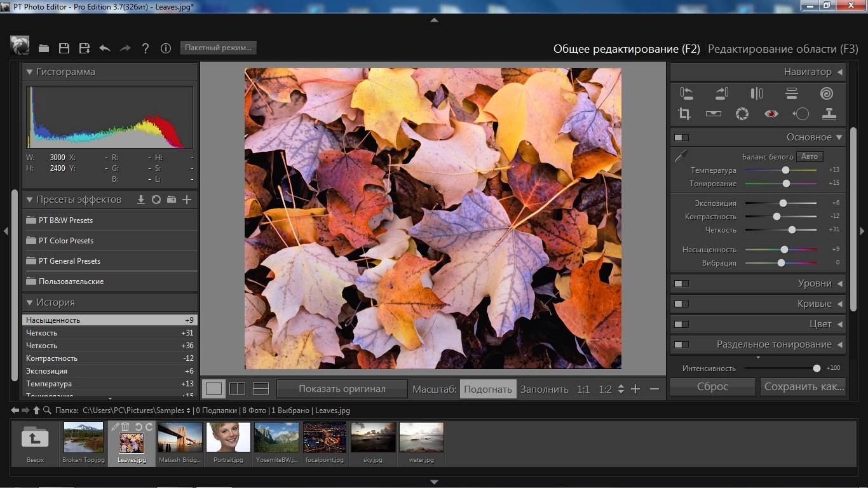
Task: Collapse the Основное panel arrow
Action: tap(839, 137)
